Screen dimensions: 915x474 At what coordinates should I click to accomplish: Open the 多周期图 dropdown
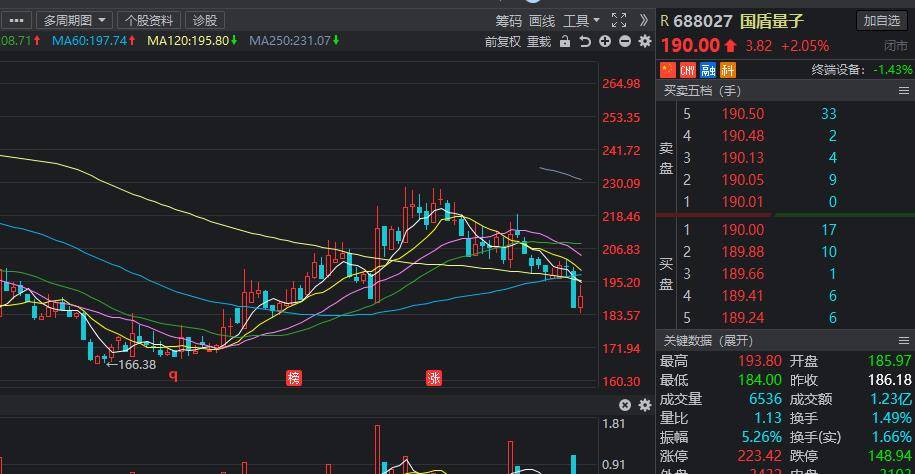(x=74, y=20)
